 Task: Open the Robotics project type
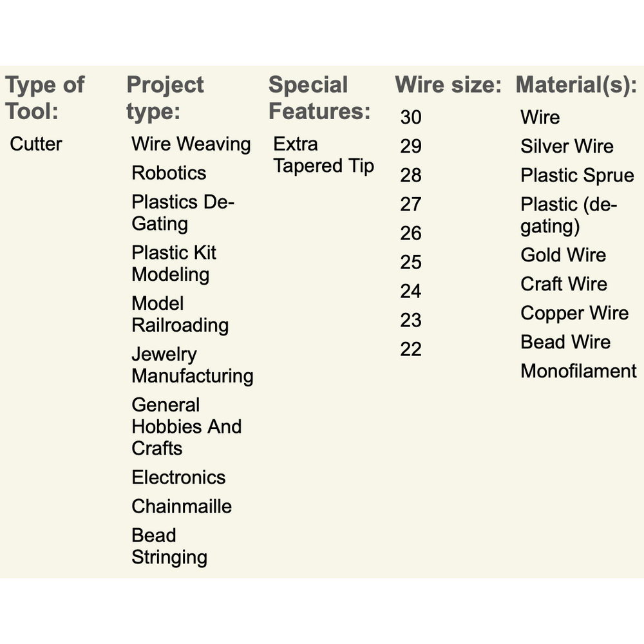pyautogui.click(x=169, y=173)
